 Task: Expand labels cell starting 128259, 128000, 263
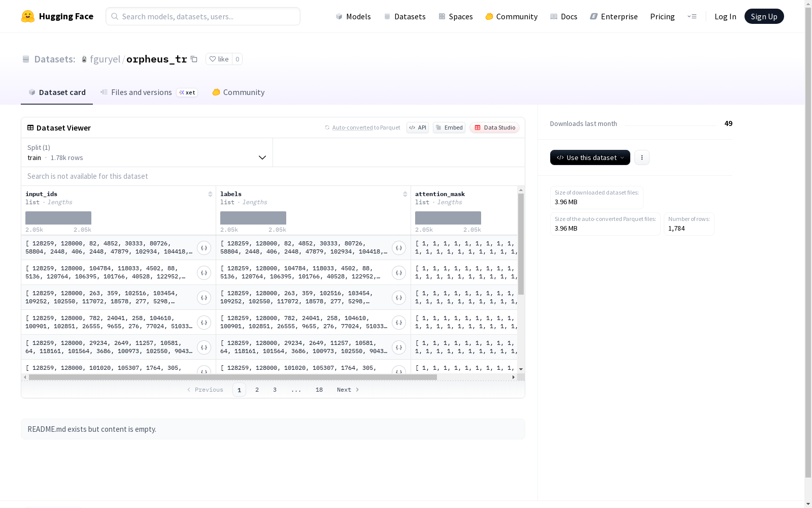pos(399,298)
